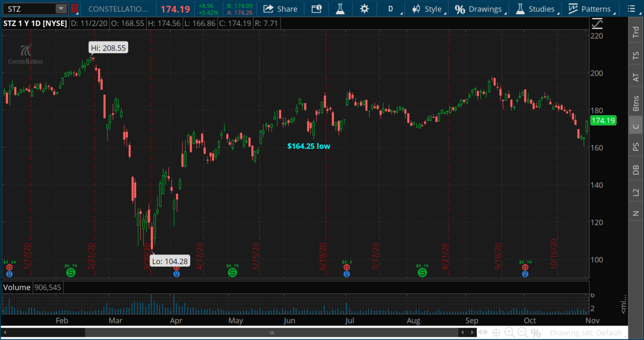Screen dimensions: 644x340
Task: Click the $0.75 dividend icon in August
Action: 422,273
